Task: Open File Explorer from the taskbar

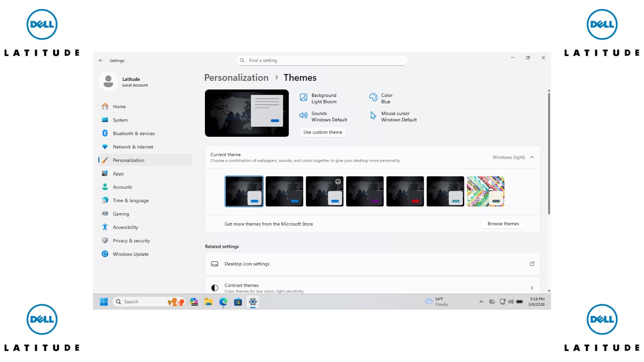Action: point(208,302)
